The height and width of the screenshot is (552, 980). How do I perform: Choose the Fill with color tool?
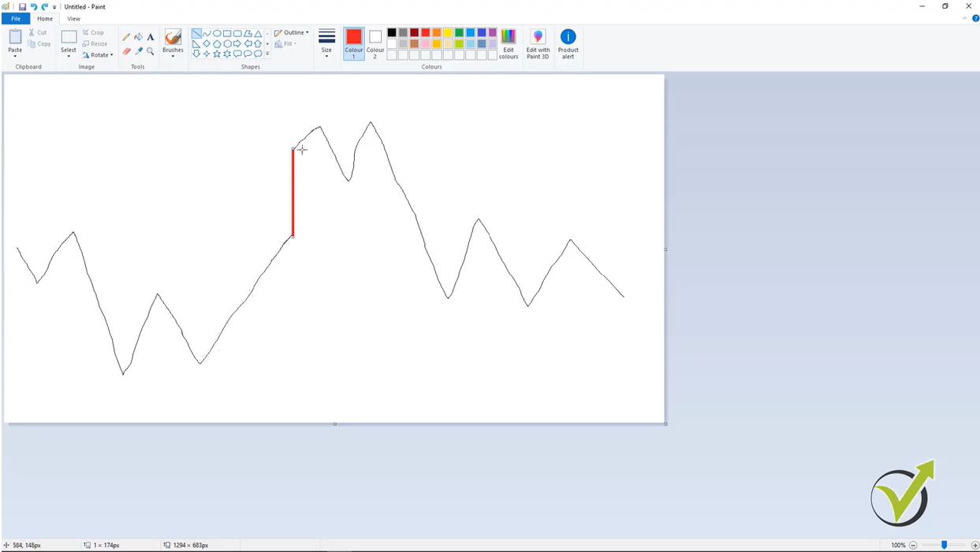point(137,36)
